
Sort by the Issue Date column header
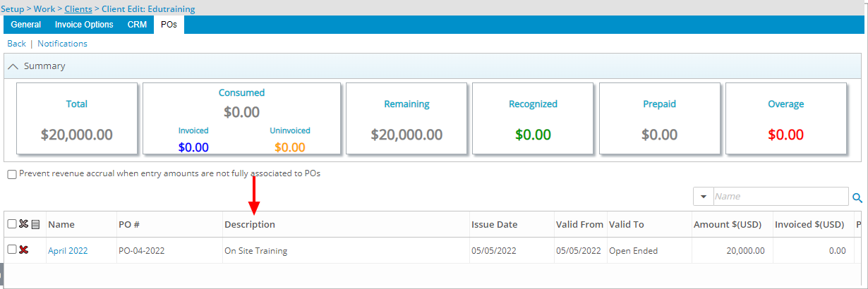[494, 225]
